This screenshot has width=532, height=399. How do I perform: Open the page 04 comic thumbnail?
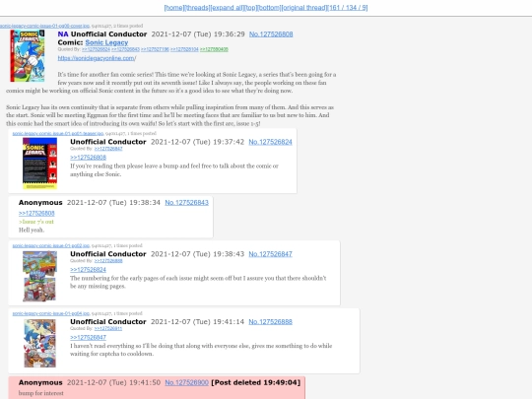pos(39,344)
